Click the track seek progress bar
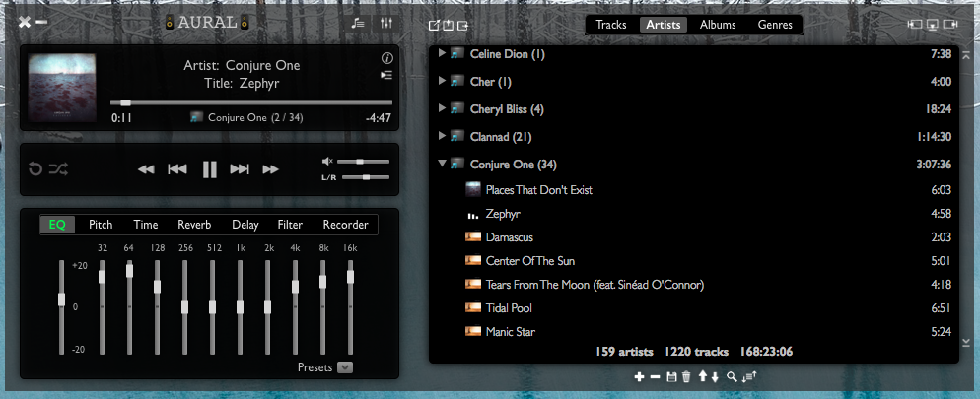Viewport: 980px width, 399px height. coord(251,103)
